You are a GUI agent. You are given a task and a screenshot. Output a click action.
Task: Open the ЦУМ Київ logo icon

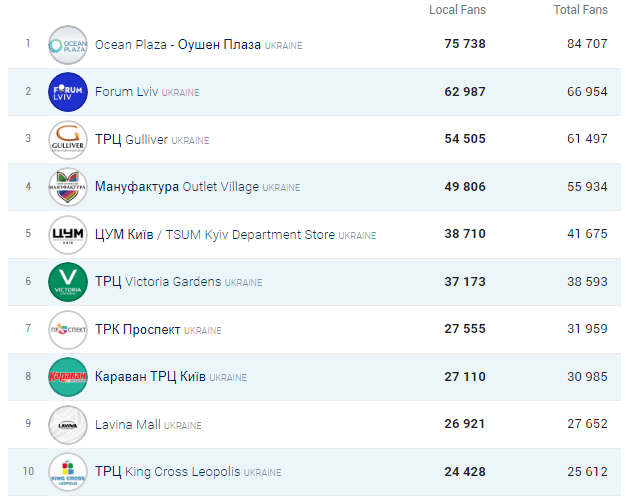coord(68,235)
